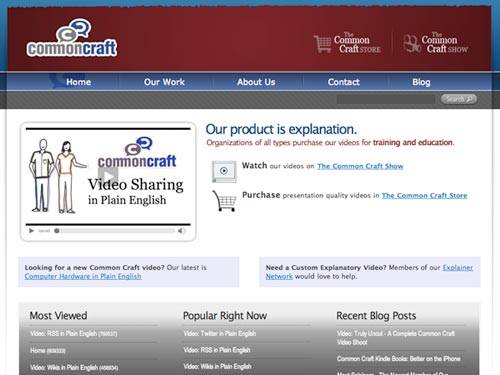
Task: Open The Common Craft Show link
Action: [x=360, y=166]
